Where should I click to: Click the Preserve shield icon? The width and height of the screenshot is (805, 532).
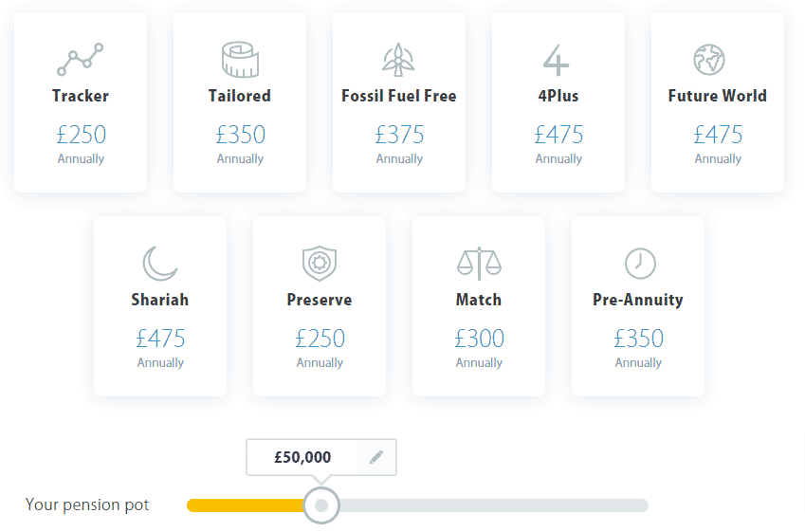pyautogui.click(x=320, y=264)
